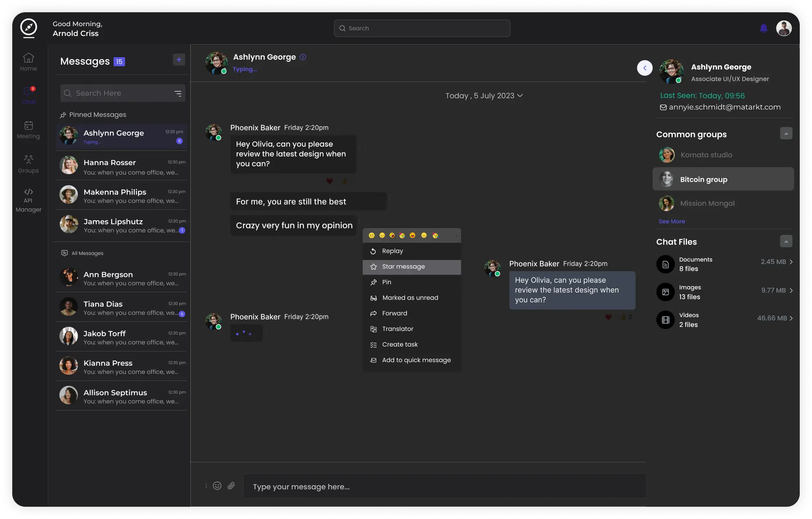812x519 pixels.
Task: Open the Kianna Press conversation
Action: tap(122, 367)
